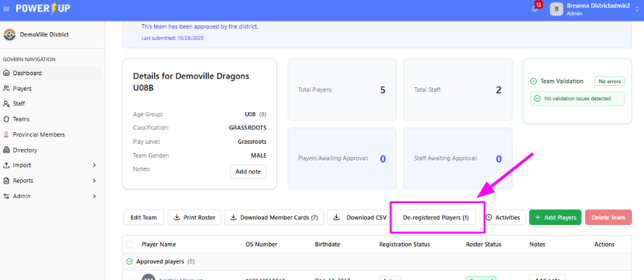The width and height of the screenshot is (644, 280).
Task: Click the Team Validation check icon
Action: [x=533, y=81]
